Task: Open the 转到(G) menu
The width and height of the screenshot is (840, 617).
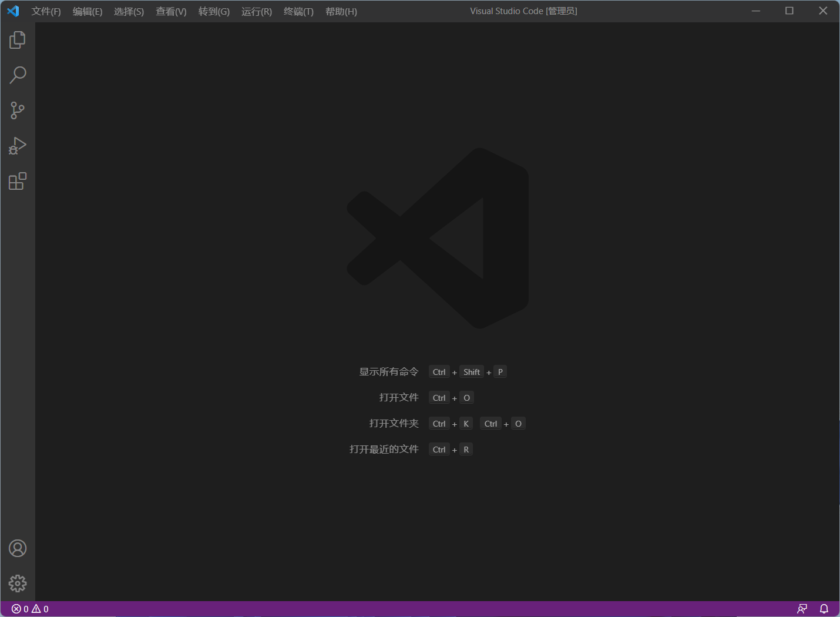Action: tap(214, 12)
